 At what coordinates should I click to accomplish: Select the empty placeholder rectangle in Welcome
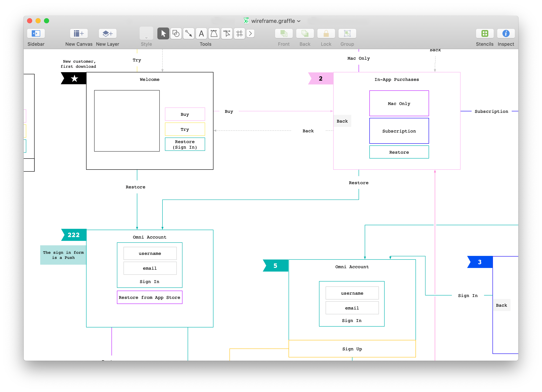[127, 121]
